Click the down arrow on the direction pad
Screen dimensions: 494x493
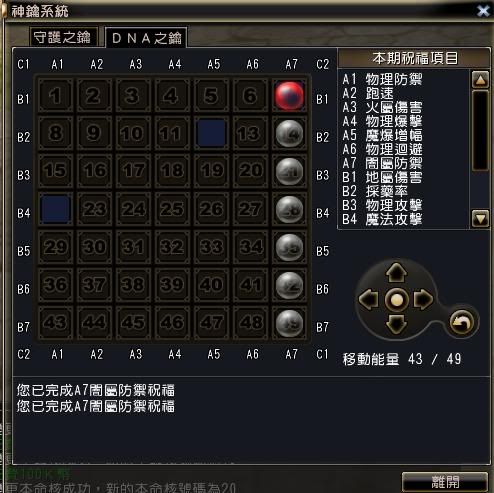[396, 324]
